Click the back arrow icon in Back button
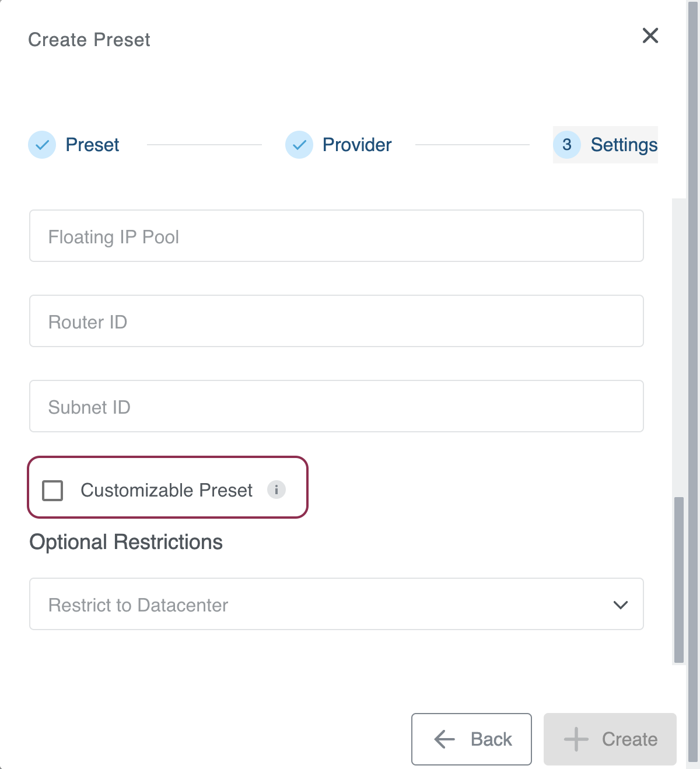This screenshot has height=769, width=700. [444, 739]
